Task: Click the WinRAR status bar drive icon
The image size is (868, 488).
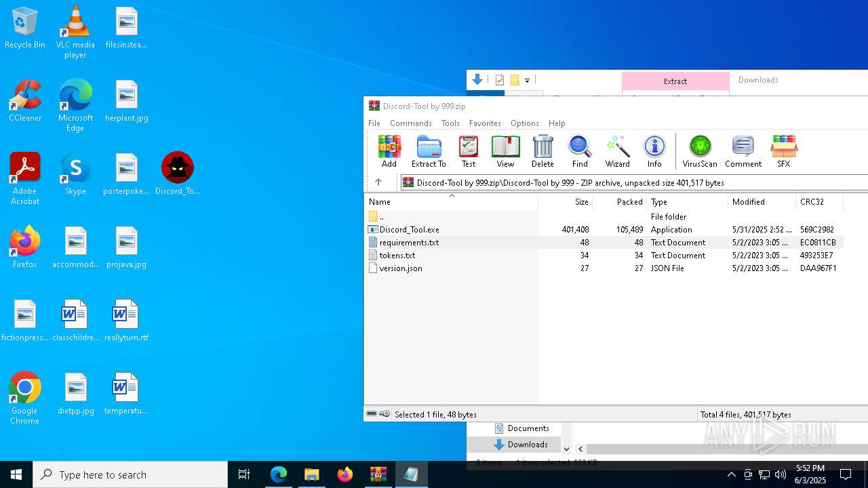Action: (x=372, y=414)
